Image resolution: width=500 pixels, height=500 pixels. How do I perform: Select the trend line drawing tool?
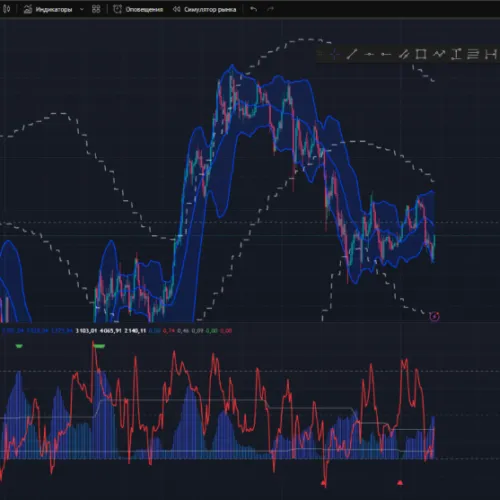352,54
